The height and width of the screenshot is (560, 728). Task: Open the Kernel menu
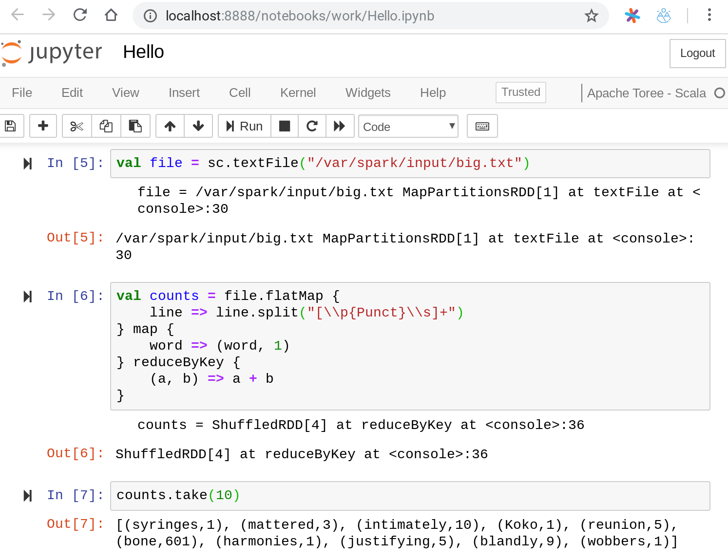(x=298, y=93)
